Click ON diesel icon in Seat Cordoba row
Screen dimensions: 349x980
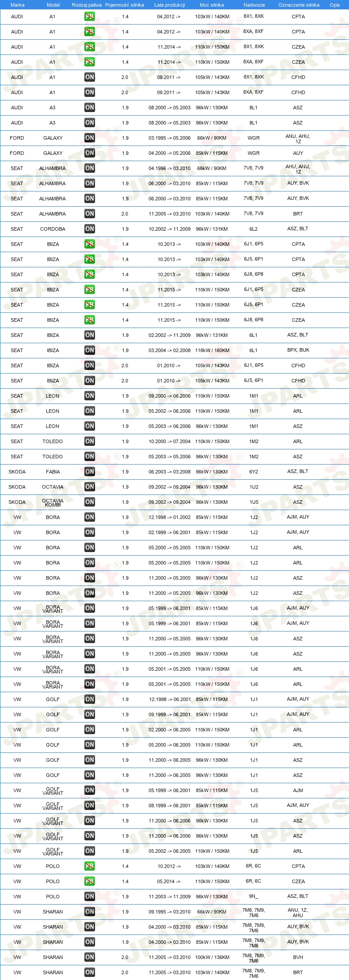coord(90,229)
